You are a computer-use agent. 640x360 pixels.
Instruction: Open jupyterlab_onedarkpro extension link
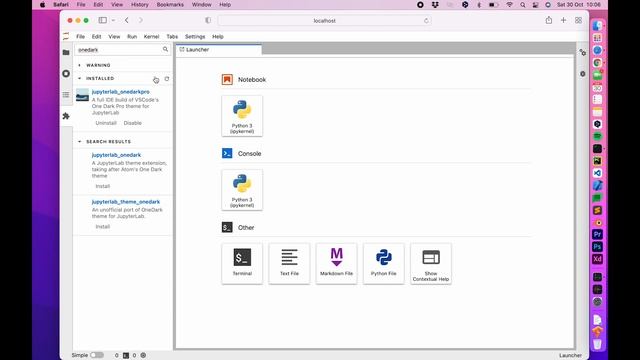(x=120, y=92)
